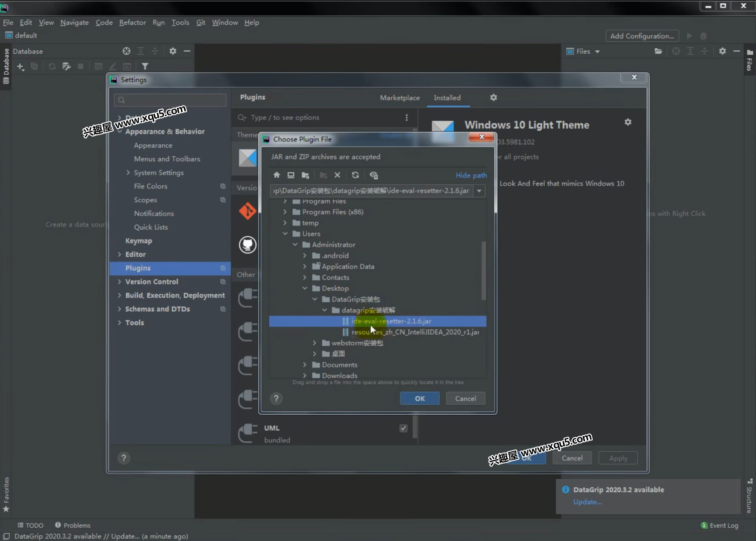Click the locate target icon in Database panel
The image size is (756, 541).
tap(126, 51)
